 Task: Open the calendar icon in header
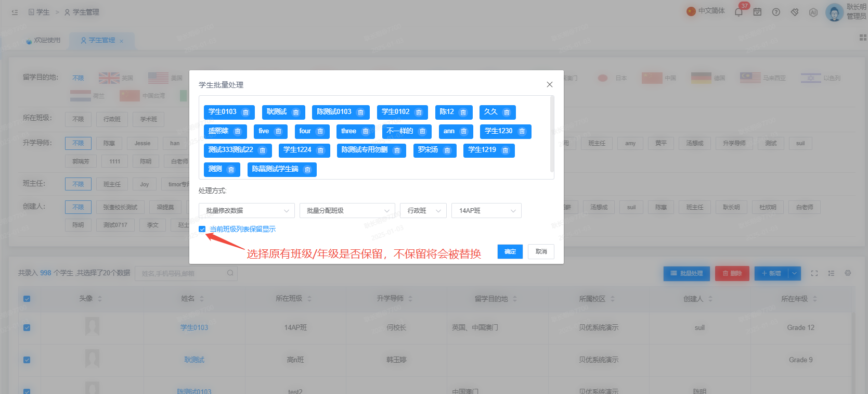(757, 12)
